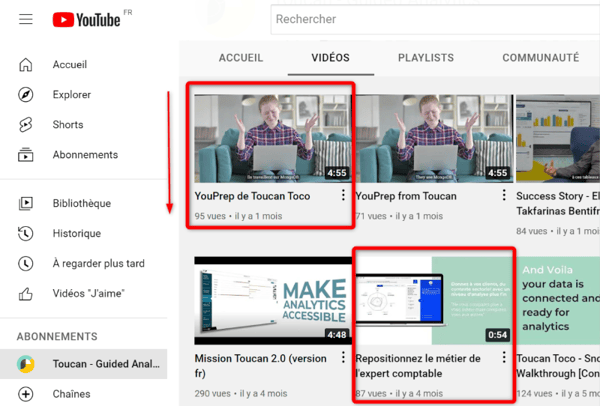Open options menu for YouPrep de Toucan Toco
Viewport: 600px width, 406px height.
343,196
